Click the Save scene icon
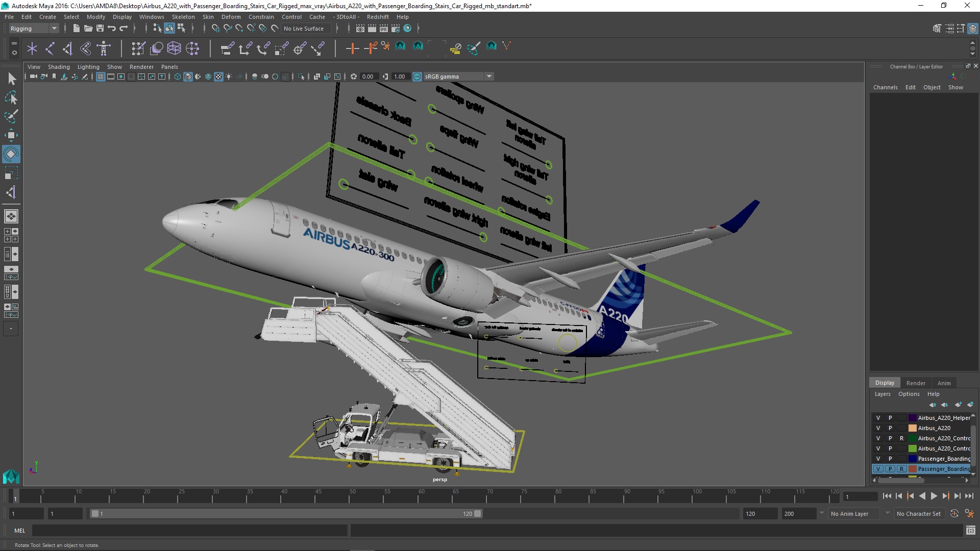The image size is (980, 551). [100, 29]
